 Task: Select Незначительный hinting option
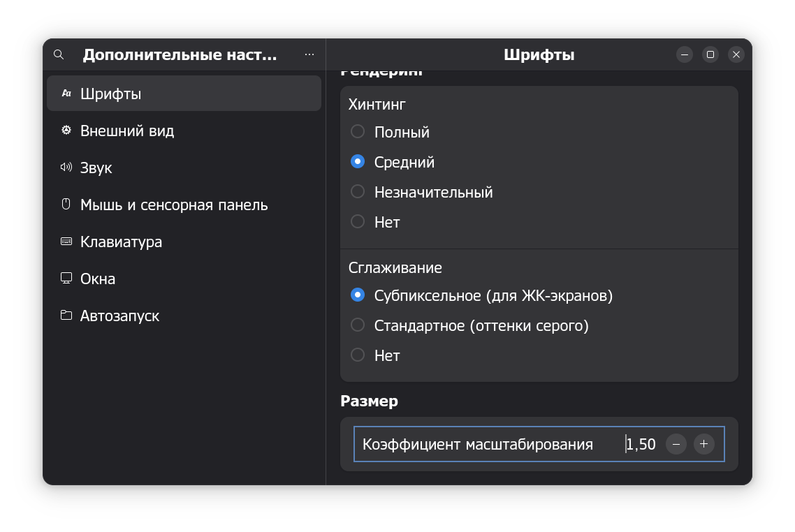pos(358,192)
